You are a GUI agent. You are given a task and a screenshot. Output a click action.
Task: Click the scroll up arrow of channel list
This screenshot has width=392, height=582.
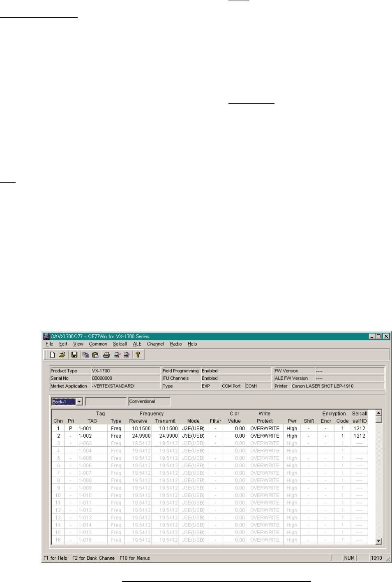pos(379,413)
